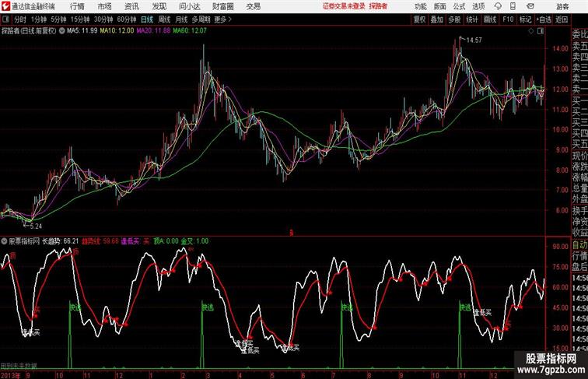Screen dimensions: 588x379
Task: Expand the round arrow beside 股票指标网 indicator
Action: coord(4,241)
